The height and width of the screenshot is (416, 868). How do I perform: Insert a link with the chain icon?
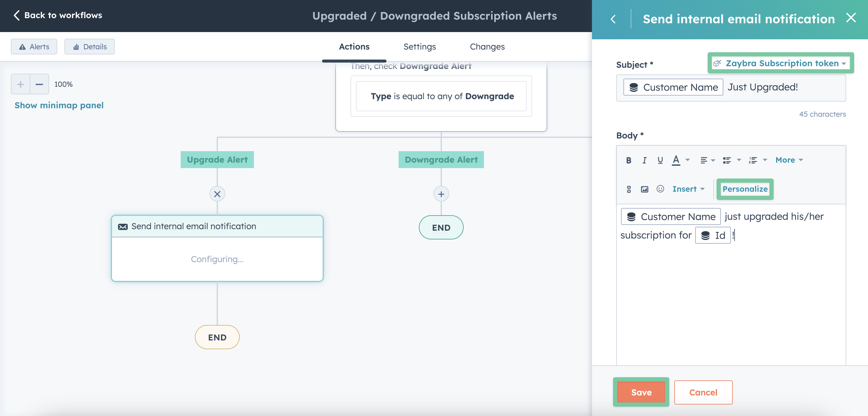click(628, 189)
